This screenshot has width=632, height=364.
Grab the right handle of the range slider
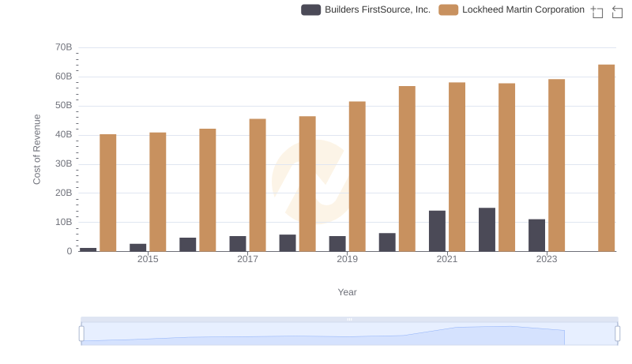click(x=618, y=334)
